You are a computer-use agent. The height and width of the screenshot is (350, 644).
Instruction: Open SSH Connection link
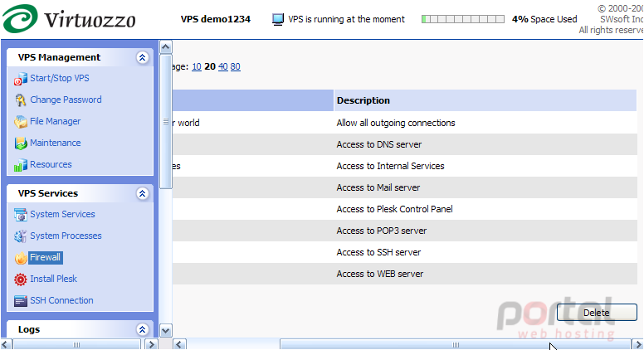tap(61, 300)
